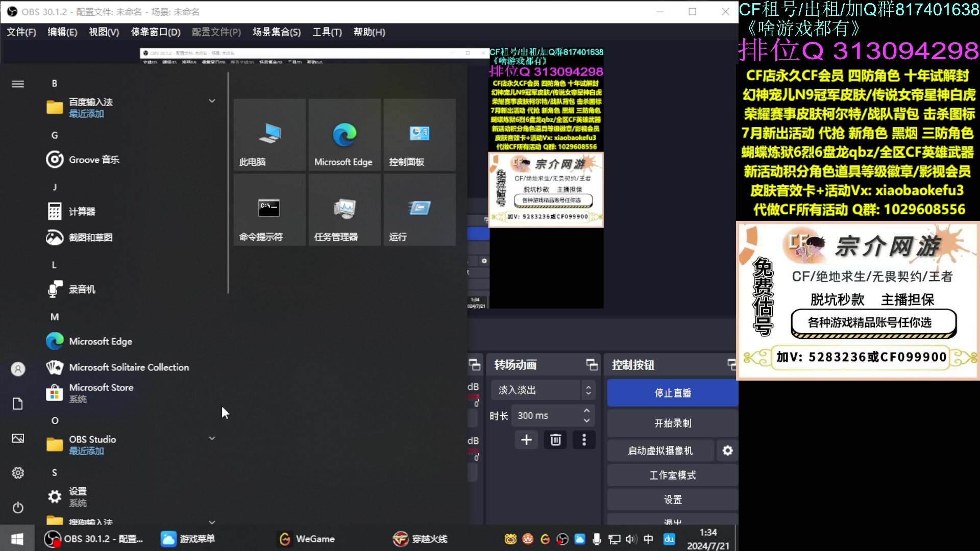Viewport: 980px width, 551px height.
Task: Open Pictures icon in Start sidebar
Action: click(x=18, y=438)
